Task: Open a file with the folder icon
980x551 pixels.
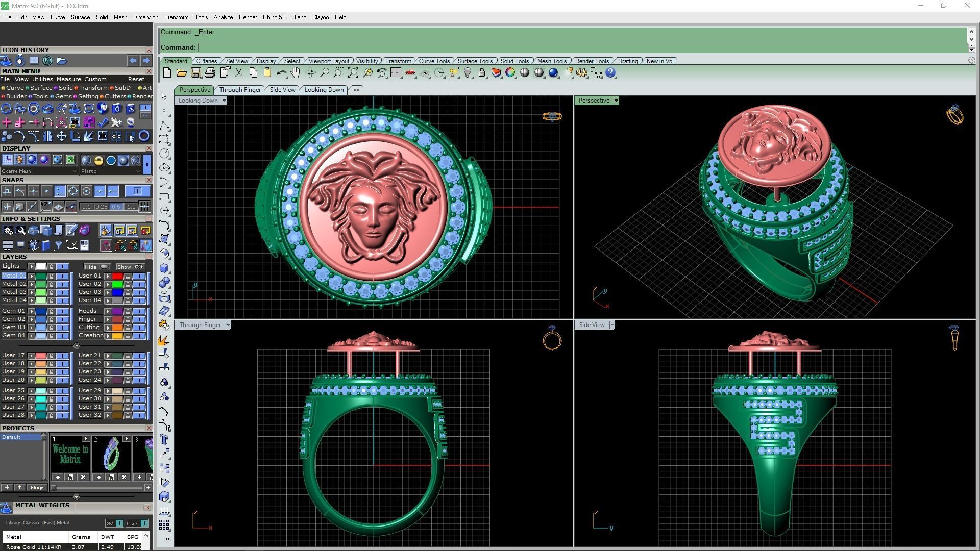Action: click(181, 73)
